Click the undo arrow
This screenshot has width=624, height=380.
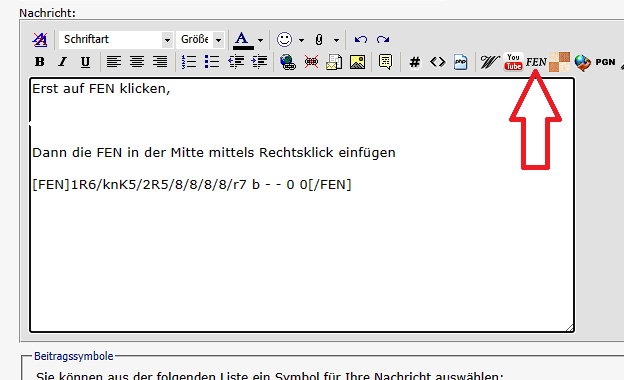click(x=361, y=39)
